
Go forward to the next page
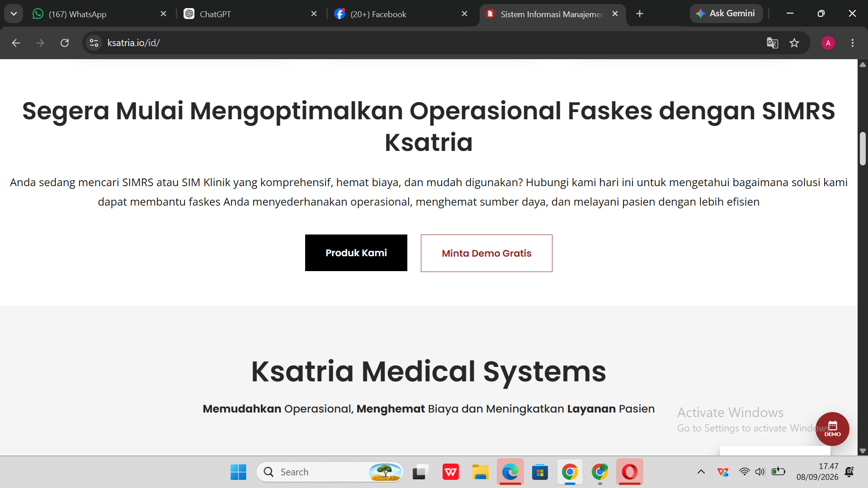point(40,43)
